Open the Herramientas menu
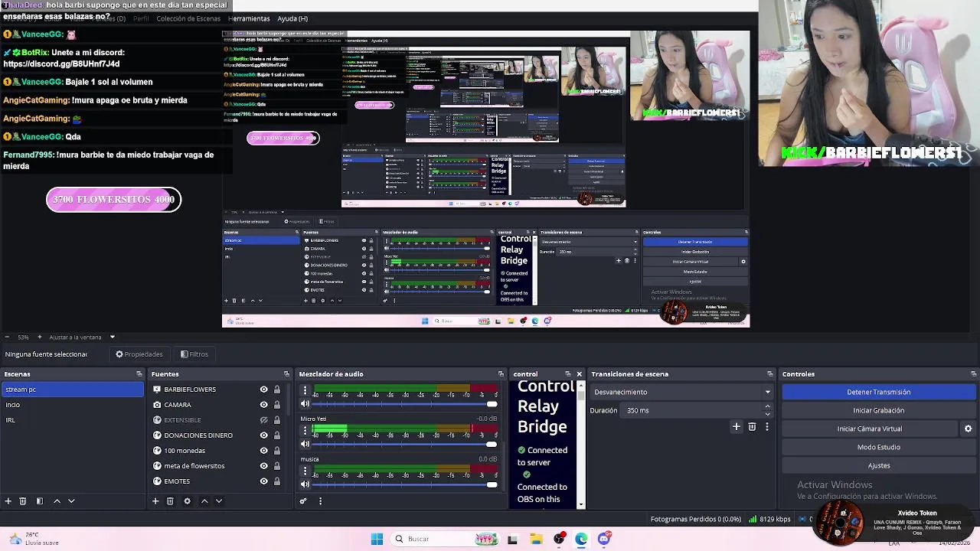This screenshot has width=980, height=551. pyautogui.click(x=249, y=18)
